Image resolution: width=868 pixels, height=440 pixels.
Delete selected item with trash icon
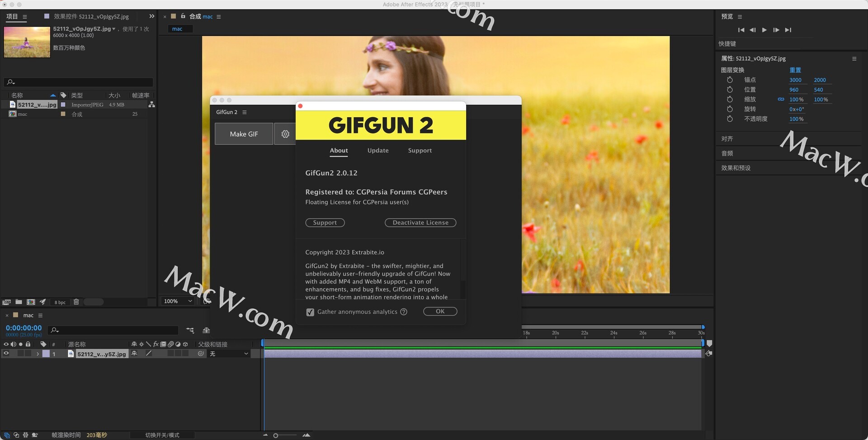coord(76,302)
